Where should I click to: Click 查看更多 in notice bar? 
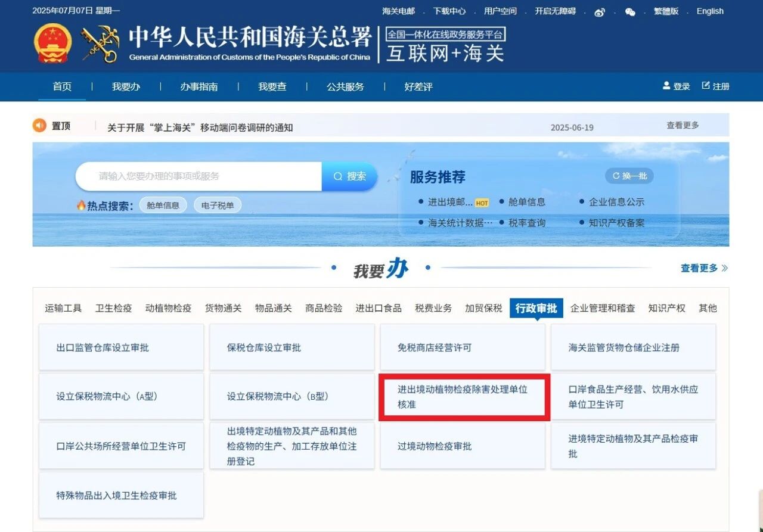click(x=683, y=125)
